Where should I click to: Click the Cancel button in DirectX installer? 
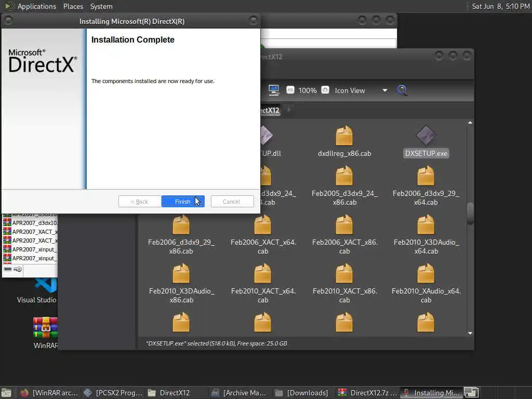(232, 201)
